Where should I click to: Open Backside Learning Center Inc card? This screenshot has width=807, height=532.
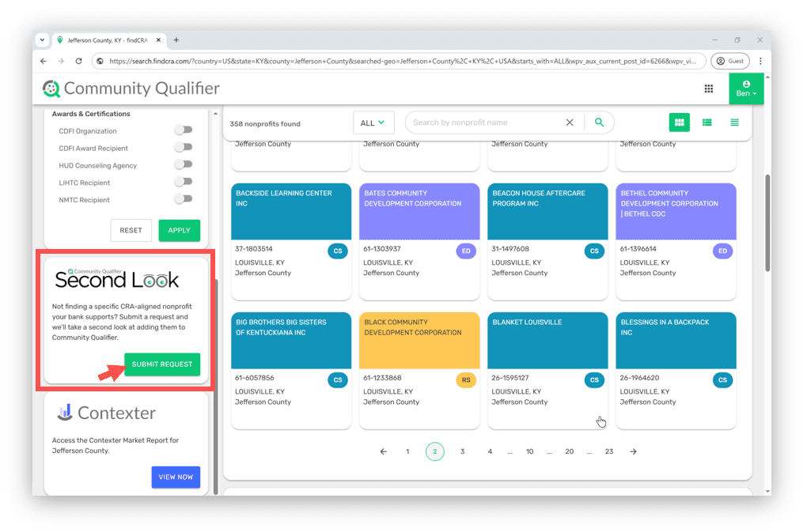[291, 242]
